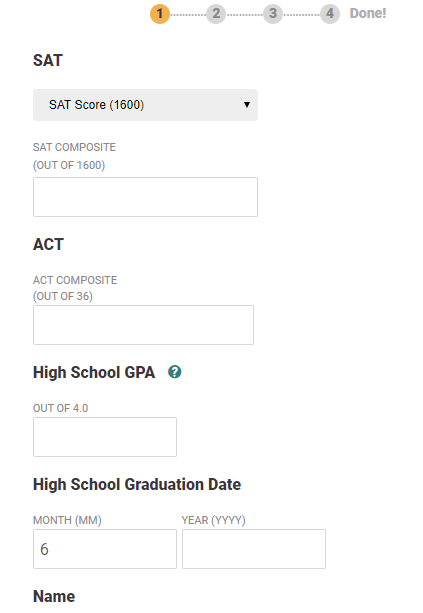Screen dimensions: 423x613
Task: Click the Done! progress label
Action: [x=368, y=13]
